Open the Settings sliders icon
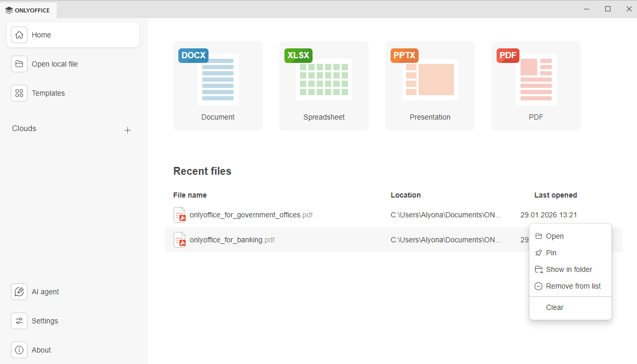 (19, 321)
